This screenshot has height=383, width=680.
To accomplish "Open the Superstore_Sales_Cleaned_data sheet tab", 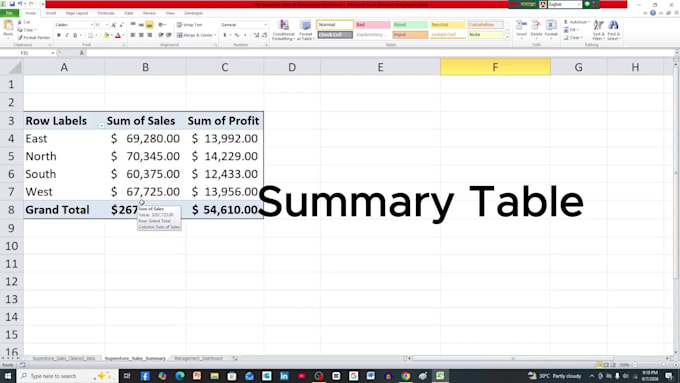I will pyautogui.click(x=64, y=358).
